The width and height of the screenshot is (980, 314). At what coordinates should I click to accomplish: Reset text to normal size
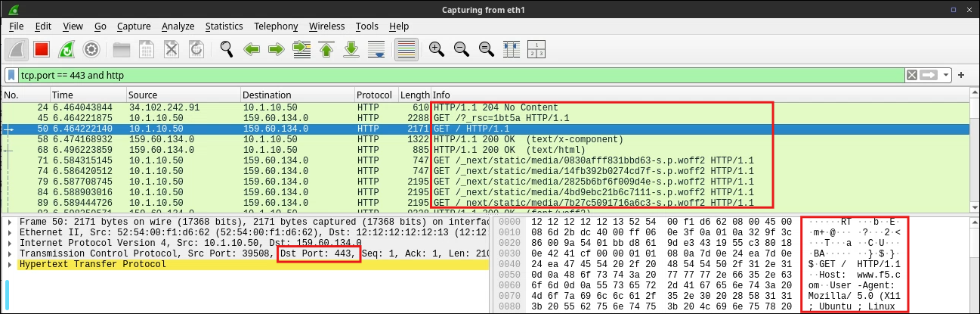pyautogui.click(x=486, y=49)
